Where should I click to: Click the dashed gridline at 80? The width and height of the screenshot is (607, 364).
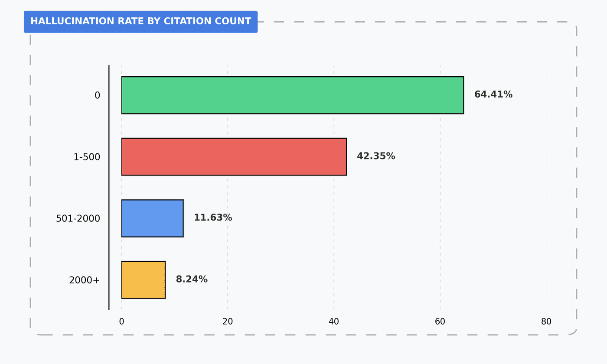[x=546, y=188]
